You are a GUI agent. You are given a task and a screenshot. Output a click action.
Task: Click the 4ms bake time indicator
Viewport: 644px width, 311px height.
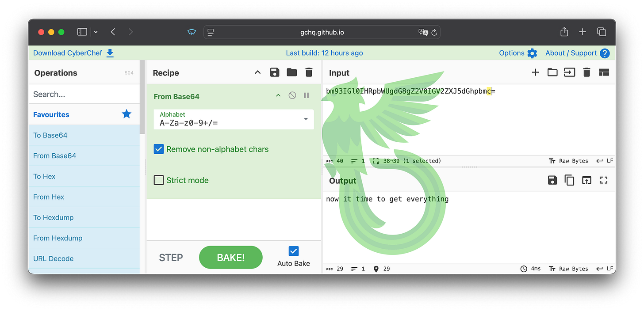531,269
